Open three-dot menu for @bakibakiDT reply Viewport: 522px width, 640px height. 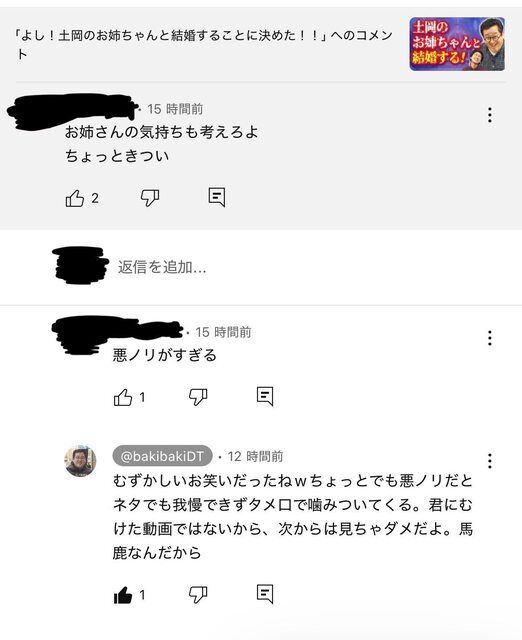click(489, 461)
